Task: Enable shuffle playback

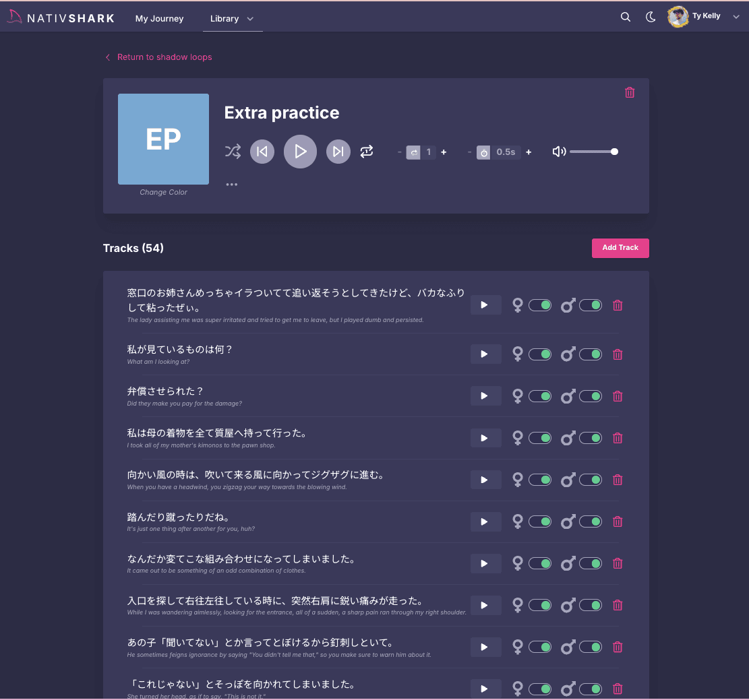Action: coord(233,152)
